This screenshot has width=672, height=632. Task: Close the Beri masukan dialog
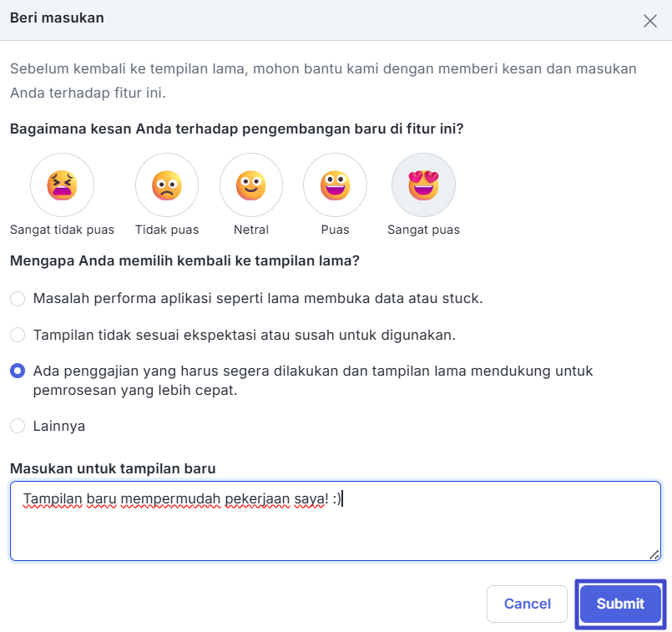[x=649, y=21]
